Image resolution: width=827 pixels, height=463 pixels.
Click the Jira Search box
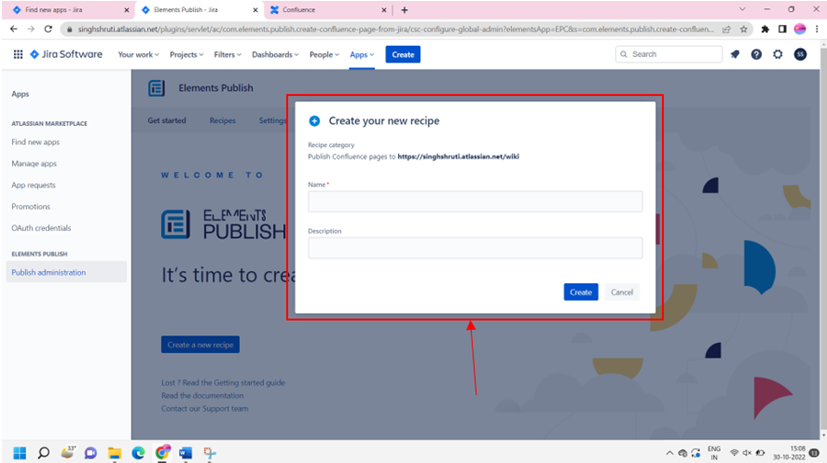[x=669, y=54]
